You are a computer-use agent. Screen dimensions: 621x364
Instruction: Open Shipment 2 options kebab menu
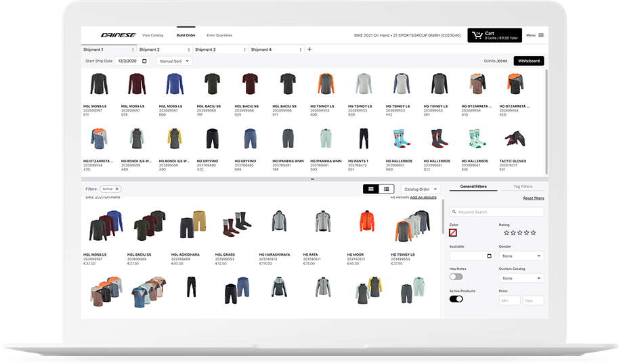pos(188,49)
